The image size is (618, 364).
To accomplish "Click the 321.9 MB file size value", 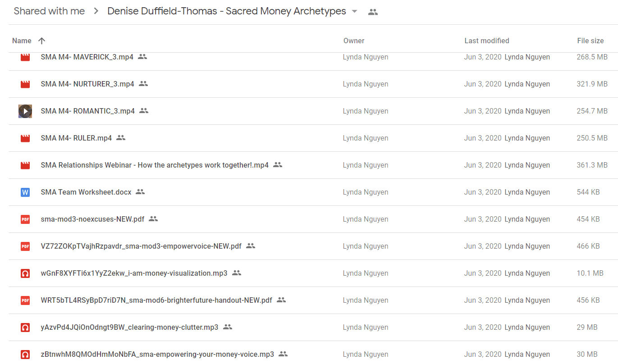I will click(x=592, y=84).
